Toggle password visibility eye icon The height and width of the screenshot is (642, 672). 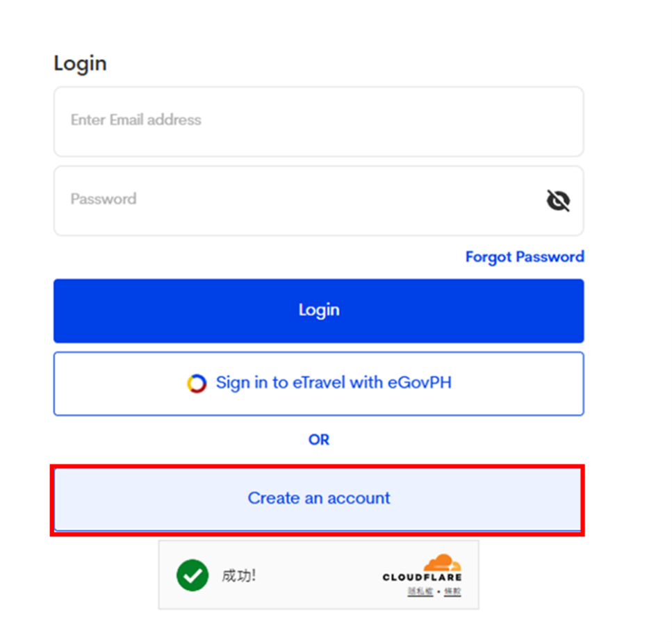(558, 201)
